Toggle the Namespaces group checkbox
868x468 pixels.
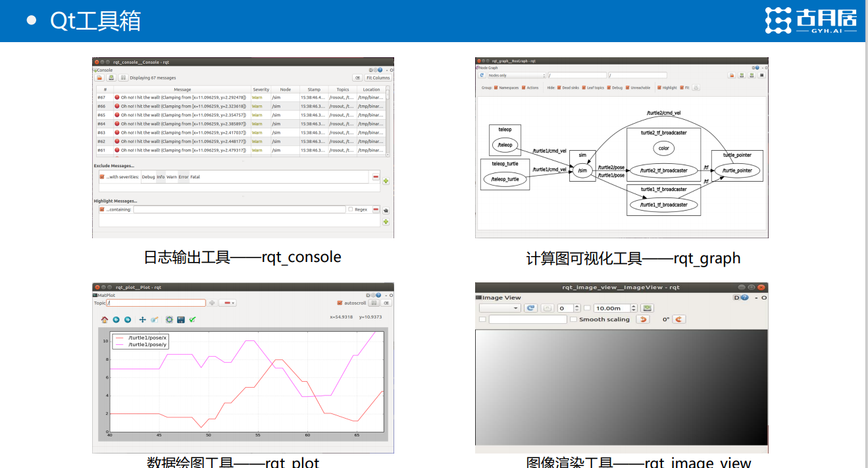click(x=496, y=88)
